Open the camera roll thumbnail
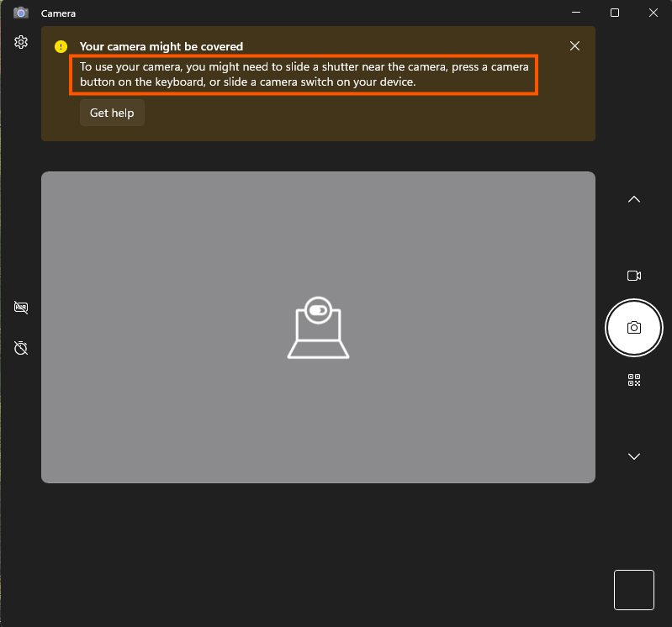672x627 pixels. (x=634, y=590)
